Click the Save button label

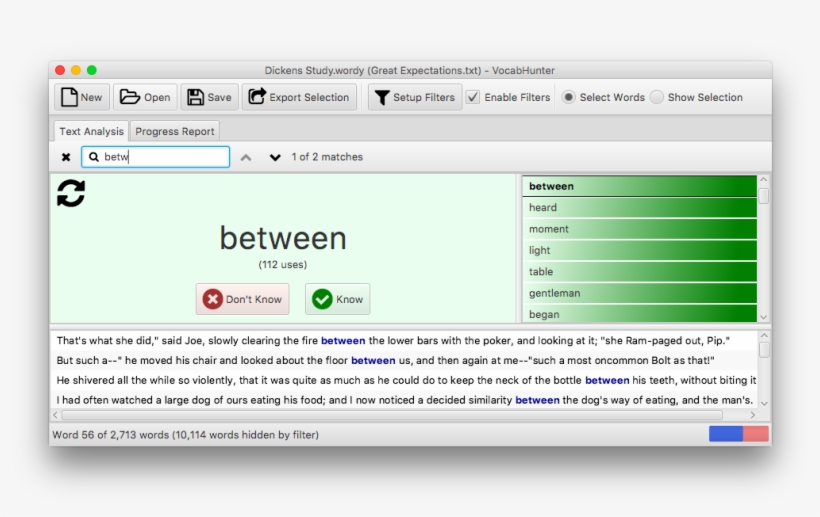point(219,97)
